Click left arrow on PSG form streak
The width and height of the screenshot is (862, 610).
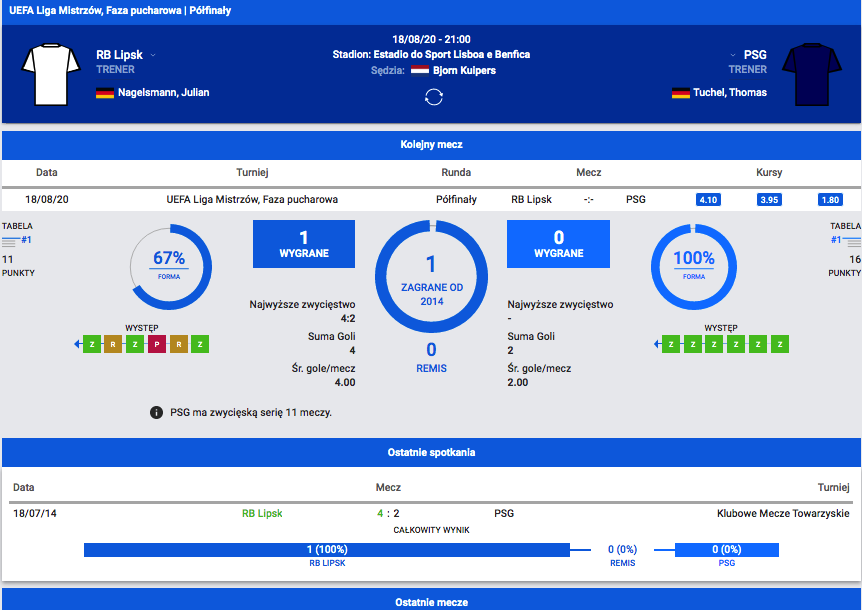659,344
